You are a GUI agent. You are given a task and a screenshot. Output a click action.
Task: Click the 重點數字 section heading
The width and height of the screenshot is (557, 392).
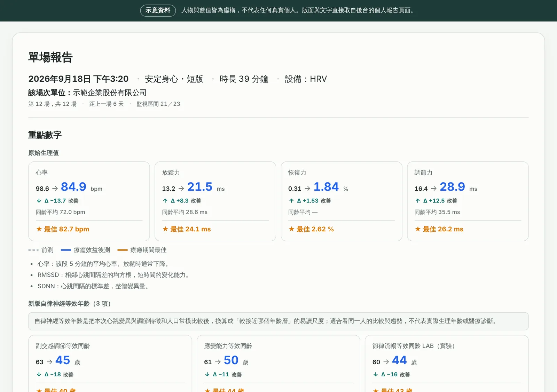click(45, 135)
